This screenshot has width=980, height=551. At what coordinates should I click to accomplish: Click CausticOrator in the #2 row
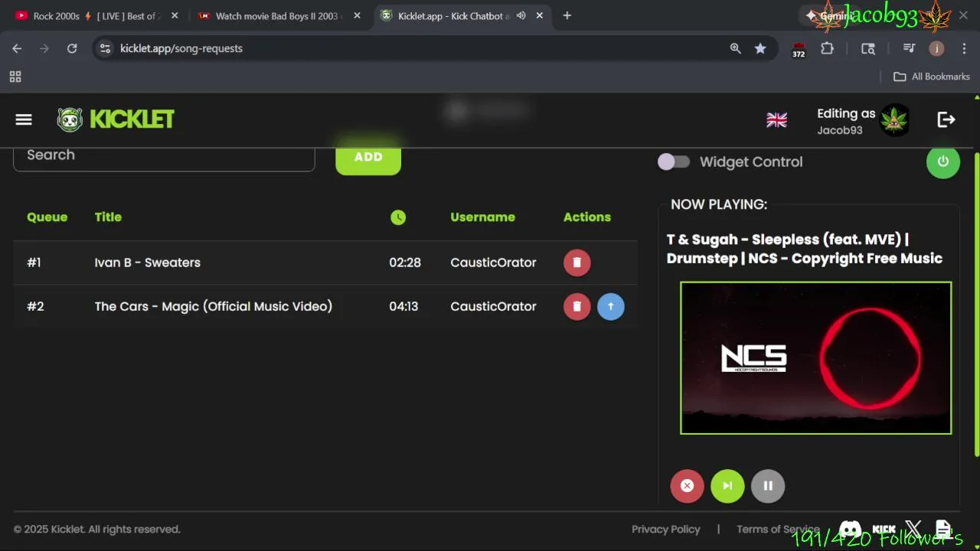tap(493, 306)
